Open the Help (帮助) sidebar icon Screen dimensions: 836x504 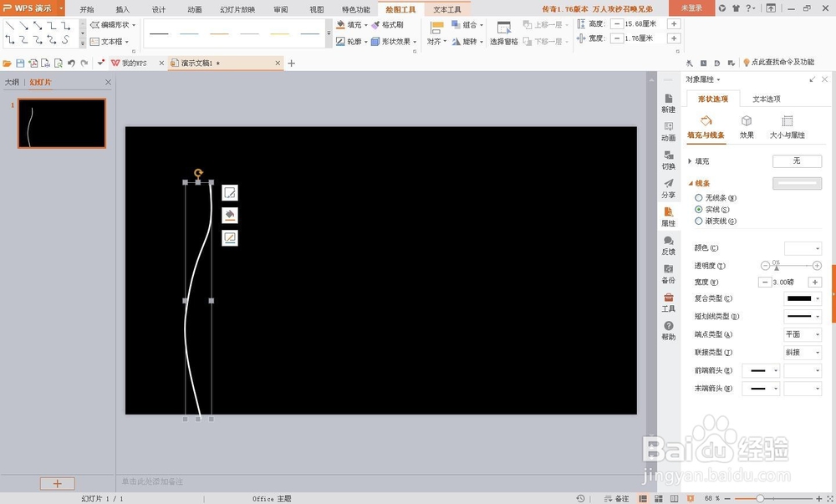(669, 331)
